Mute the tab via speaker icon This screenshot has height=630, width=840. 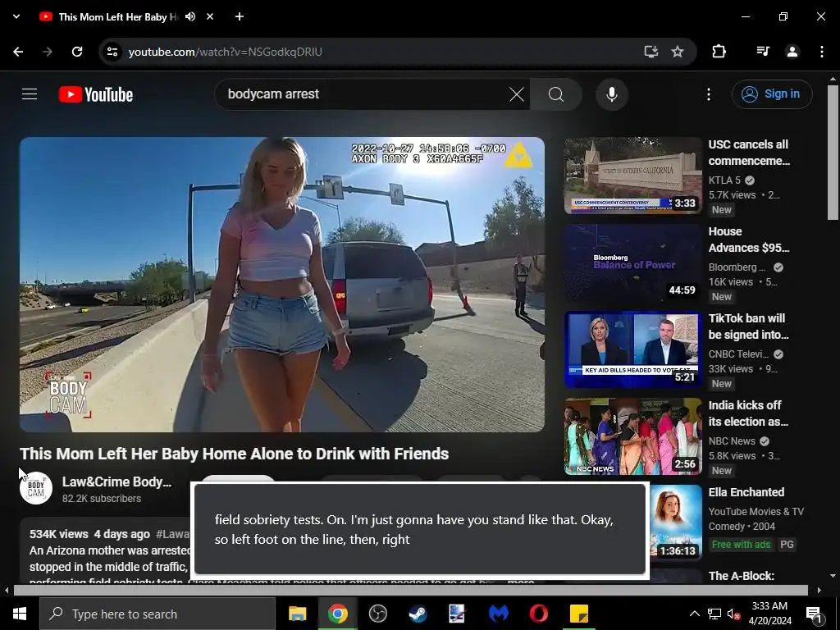[190, 16]
